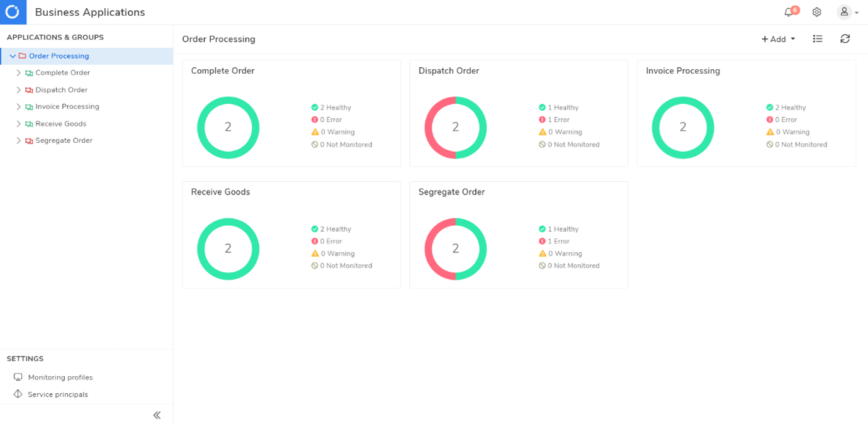Select Dispatch Order in the sidebar tree

[61, 90]
